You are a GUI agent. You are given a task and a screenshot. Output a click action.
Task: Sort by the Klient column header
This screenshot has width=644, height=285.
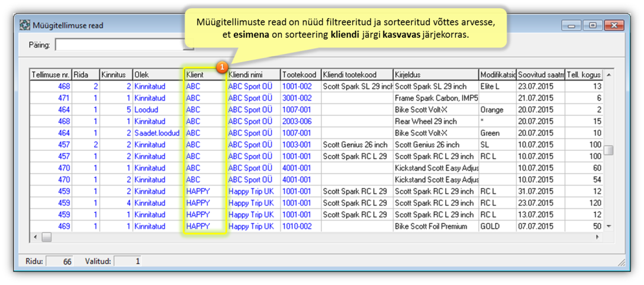(205, 75)
